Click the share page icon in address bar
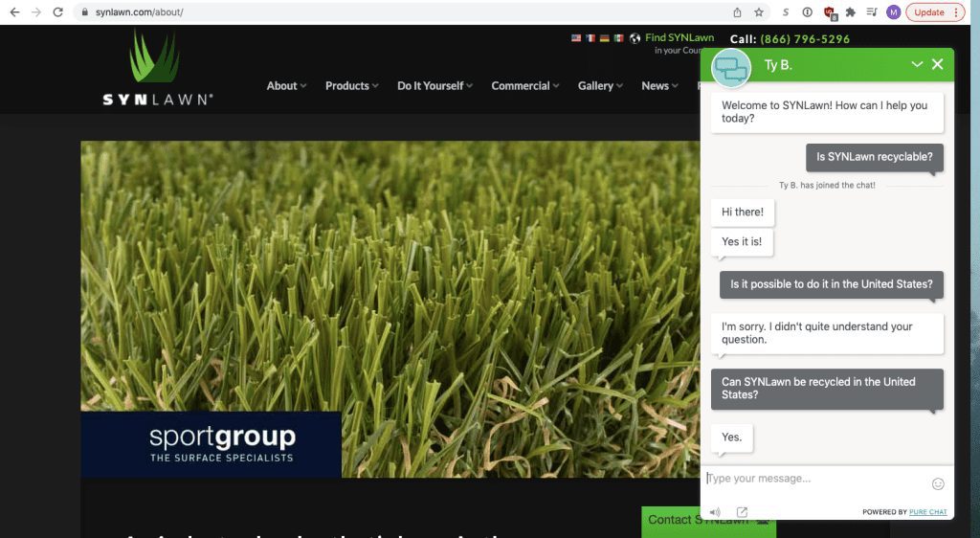The height and width of the screenshot is (538, 980). (738, 11)
